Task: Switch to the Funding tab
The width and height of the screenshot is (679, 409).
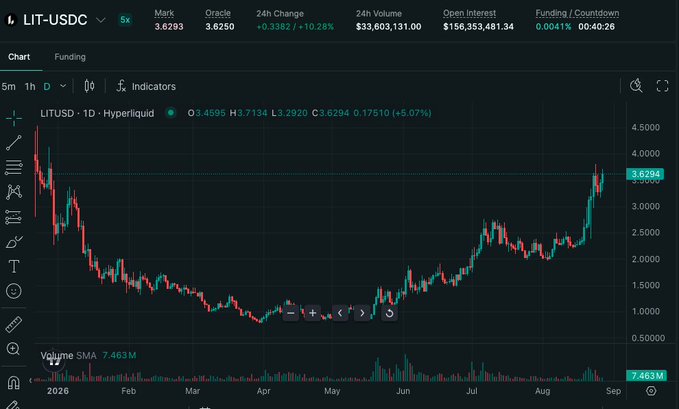Action: [x=70, y=57]
